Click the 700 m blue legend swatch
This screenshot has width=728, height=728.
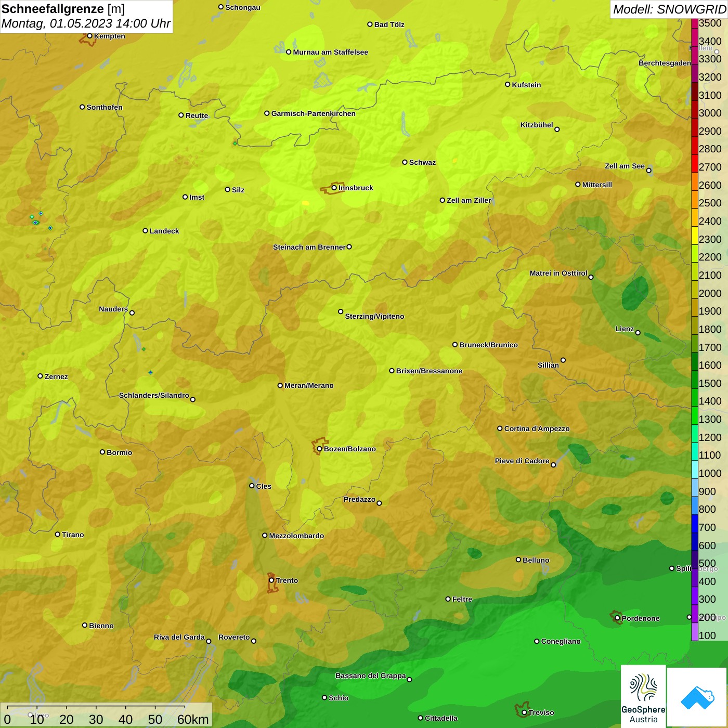click(694, 524)
